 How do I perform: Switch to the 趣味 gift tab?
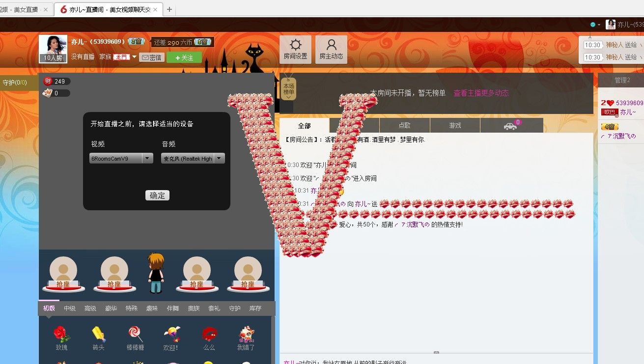pos(152,308)
